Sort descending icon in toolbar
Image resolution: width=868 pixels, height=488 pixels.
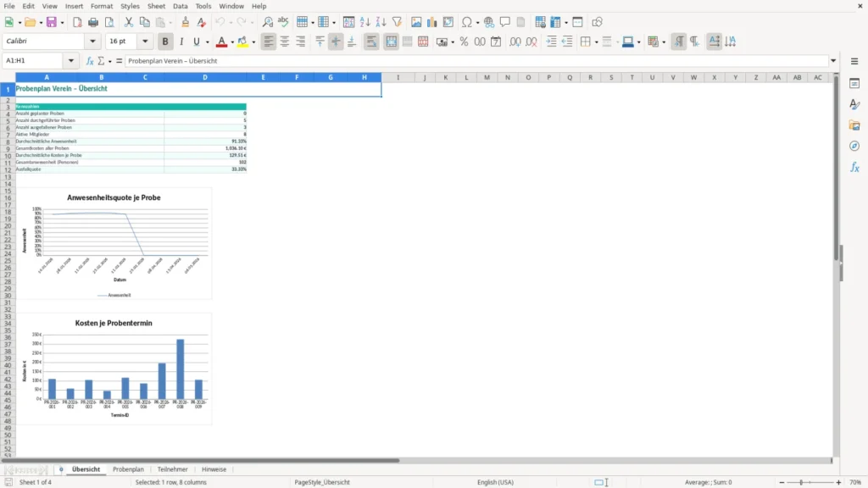pyautogui.click(x=381, y=22)
